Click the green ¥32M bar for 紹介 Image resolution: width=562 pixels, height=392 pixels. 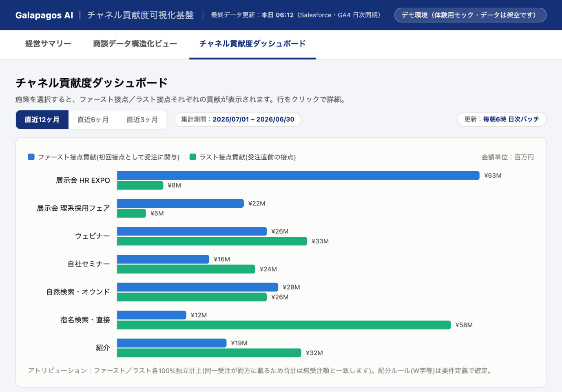(209, 353)
